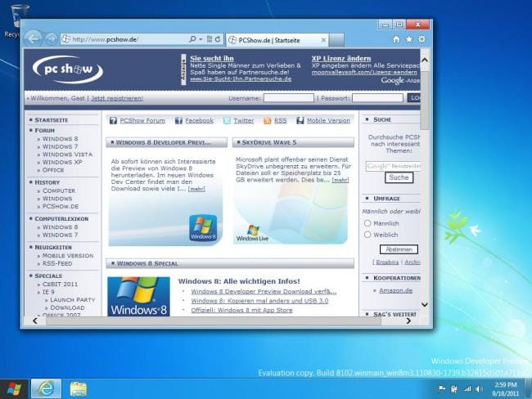
Task: Open Windows Explorer folder taskbar icon
Action: [x=79, y=389]
